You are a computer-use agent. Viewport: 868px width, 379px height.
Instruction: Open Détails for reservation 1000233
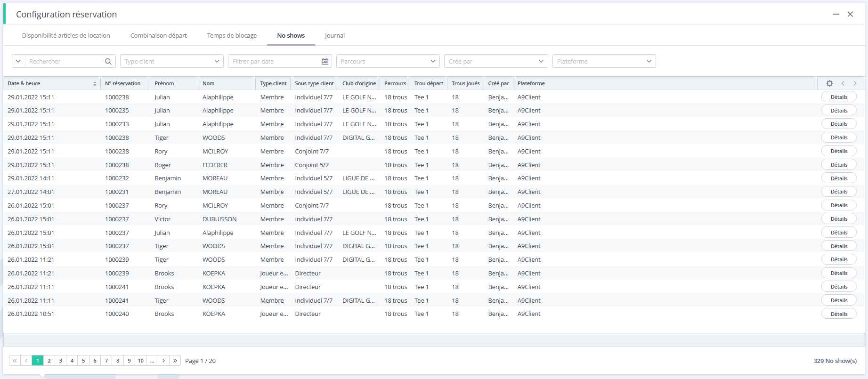click(x=839, y=124)
